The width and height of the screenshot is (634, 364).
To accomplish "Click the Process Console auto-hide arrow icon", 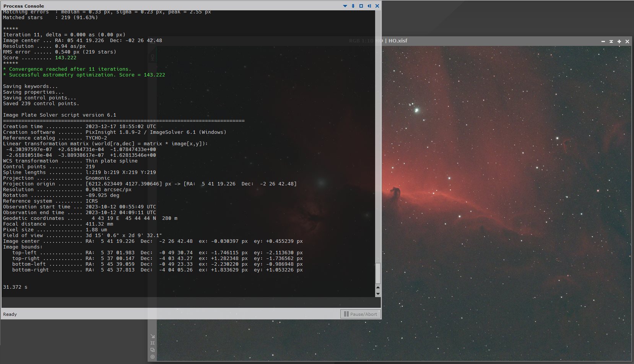I will click(x=369, y=6).
